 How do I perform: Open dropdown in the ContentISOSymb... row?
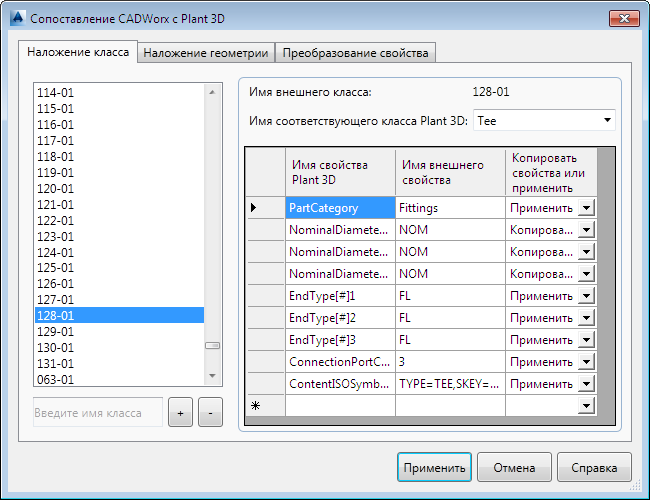tap(587, 384)
